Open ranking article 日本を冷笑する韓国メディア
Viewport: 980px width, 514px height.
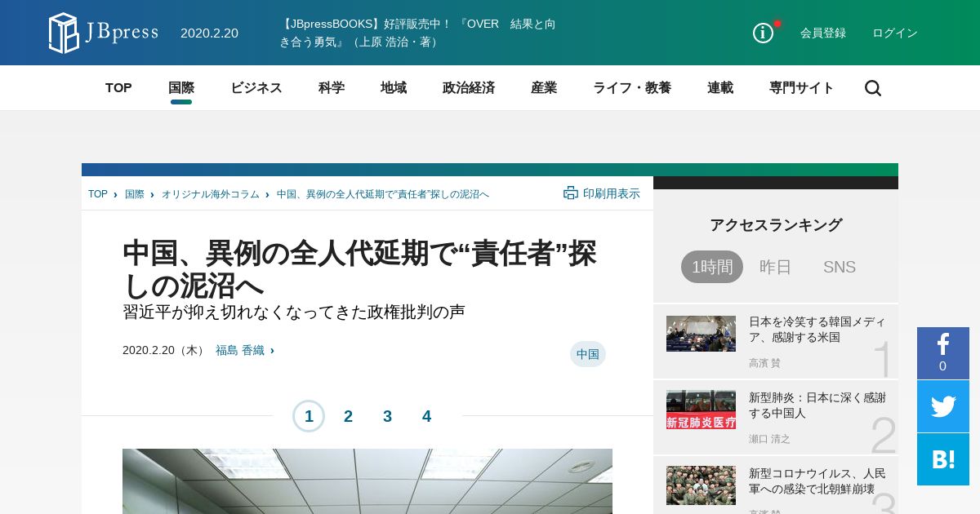pos(817,330)
